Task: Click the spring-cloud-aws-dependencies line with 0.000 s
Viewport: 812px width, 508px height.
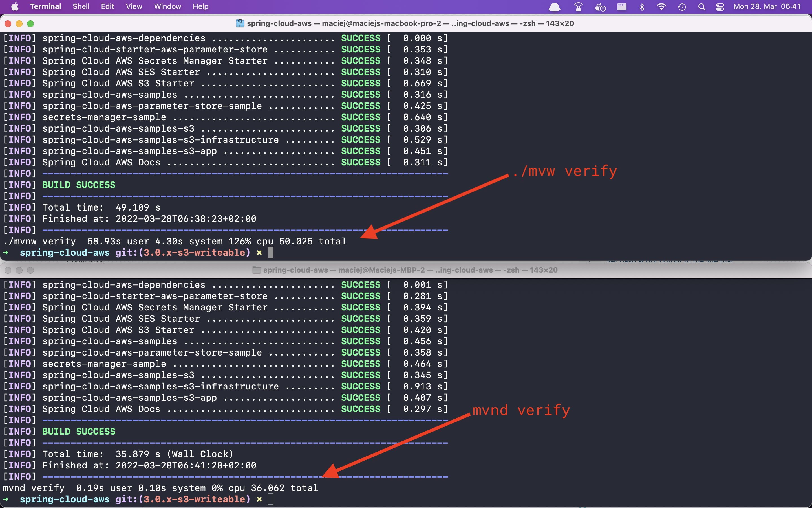Action: tap(226, 38)
